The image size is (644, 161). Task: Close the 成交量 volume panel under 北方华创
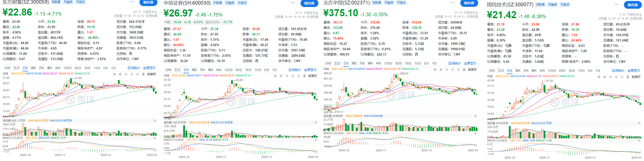click(x=476, y=116)
